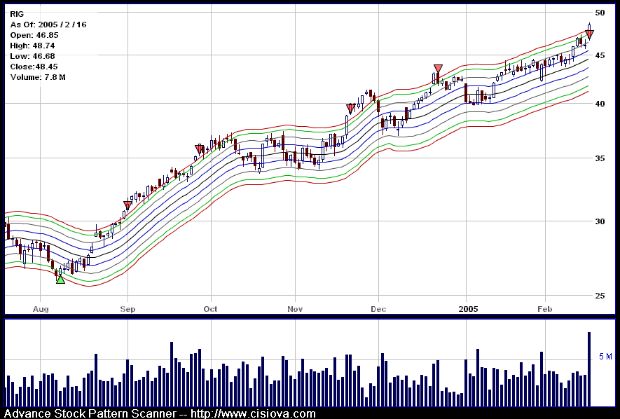The width and height of the screenshot is (620, 419).
Task: Click the 40 price axis label
Action: [600, 104]
